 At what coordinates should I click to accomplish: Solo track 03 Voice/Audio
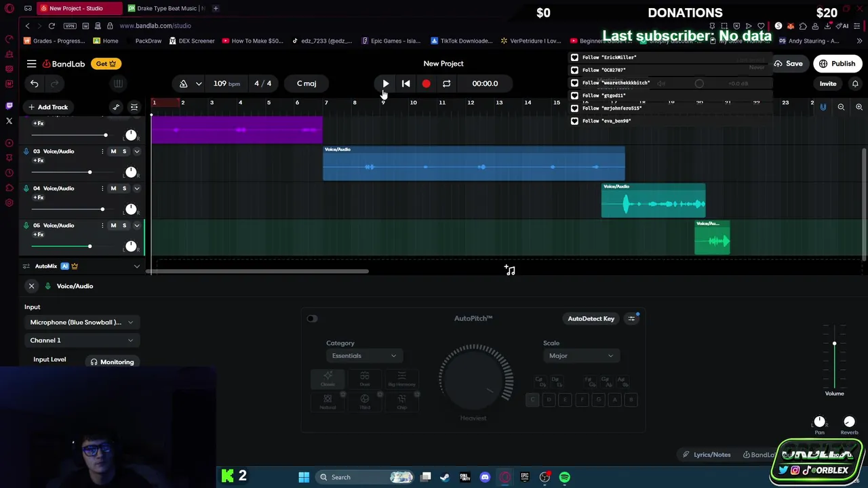[124, 151]
